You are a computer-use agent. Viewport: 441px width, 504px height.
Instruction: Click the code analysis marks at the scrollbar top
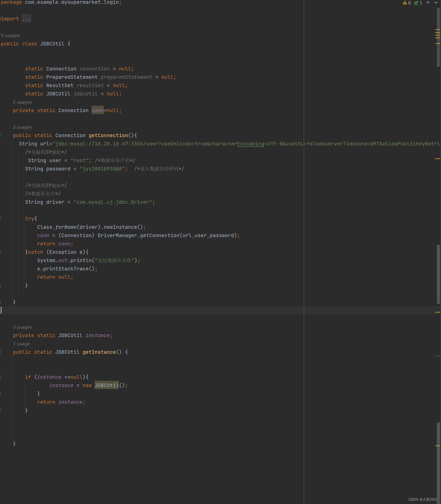[x=437, y=35]
